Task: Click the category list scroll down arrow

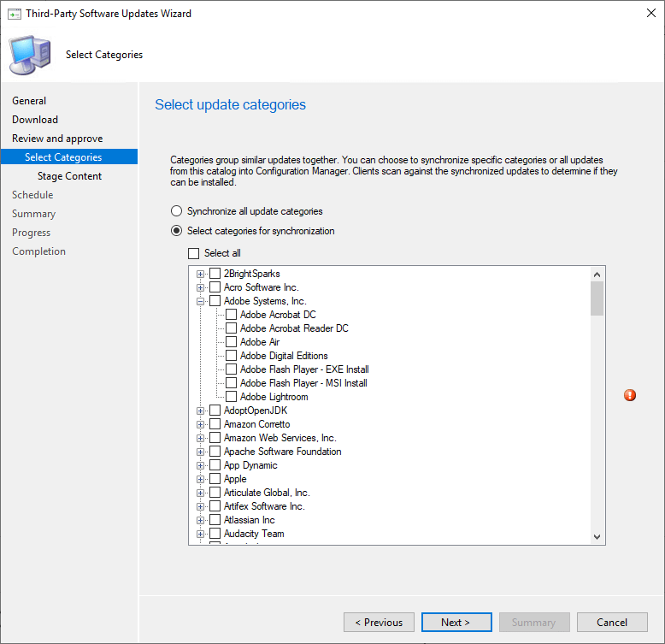Action: tap(597, 537)
